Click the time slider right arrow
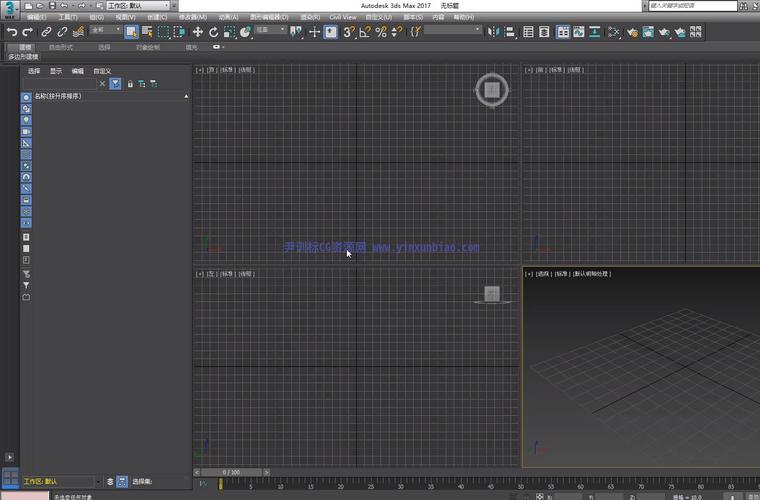760x500 pixels. 267,472
